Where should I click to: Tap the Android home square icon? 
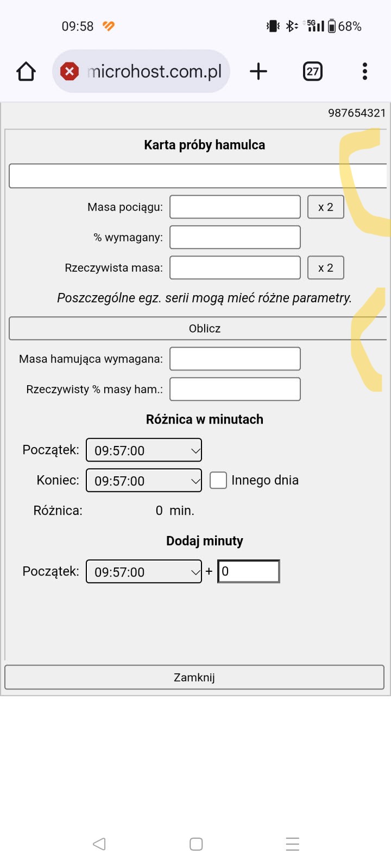click(196, 844)
